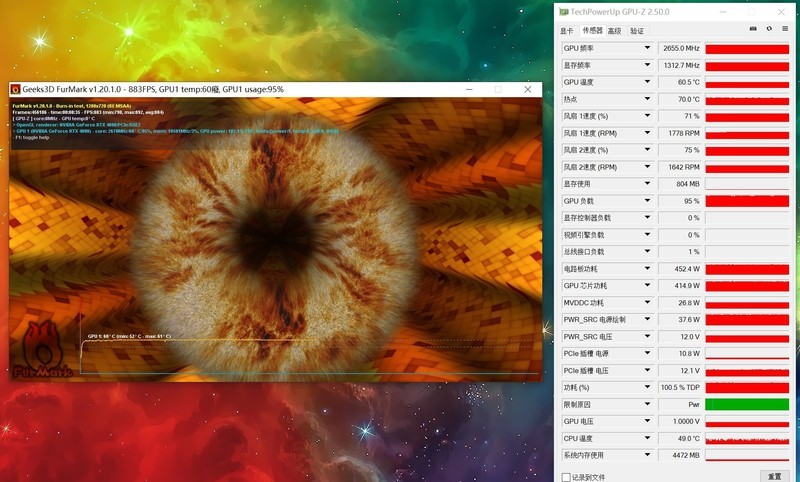Open the GPU 频率 sensor dropdown
The height and width of the screenshot is (482, 800).
pos(647,48)
